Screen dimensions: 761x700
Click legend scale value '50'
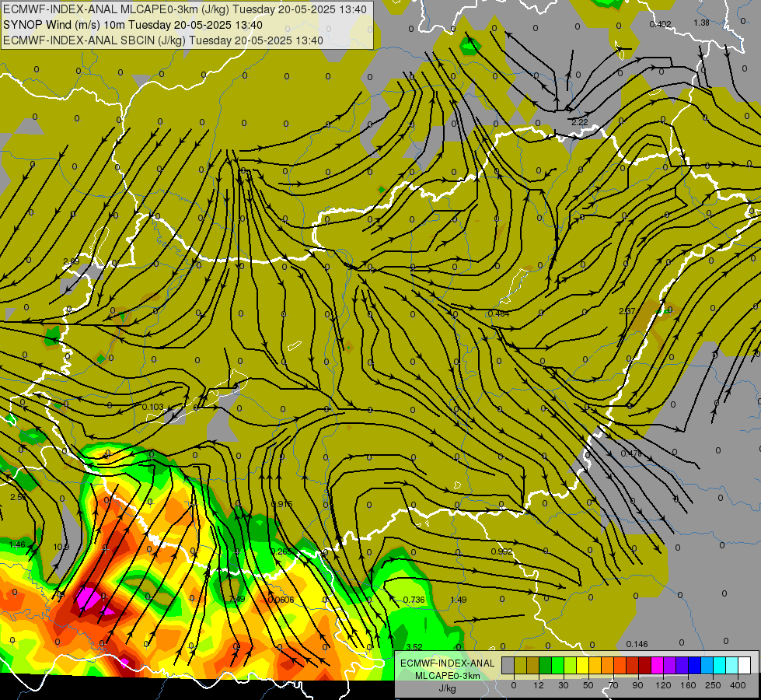tap(588, 685)
